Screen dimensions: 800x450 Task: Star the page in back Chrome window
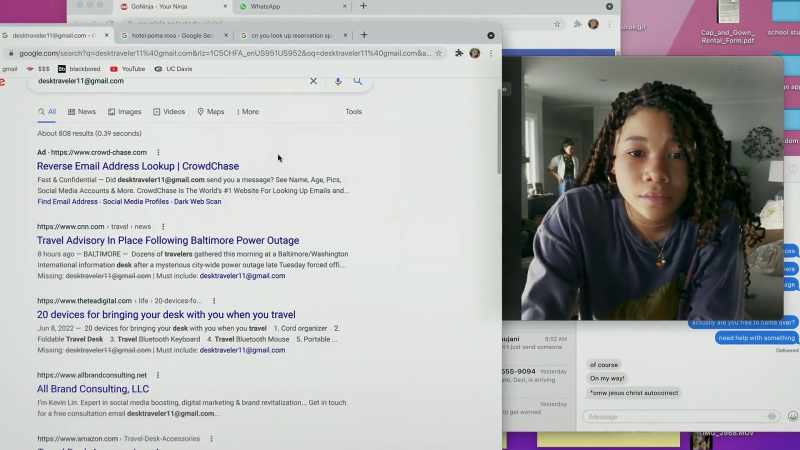pyautogui.click(x=557, y=24)
